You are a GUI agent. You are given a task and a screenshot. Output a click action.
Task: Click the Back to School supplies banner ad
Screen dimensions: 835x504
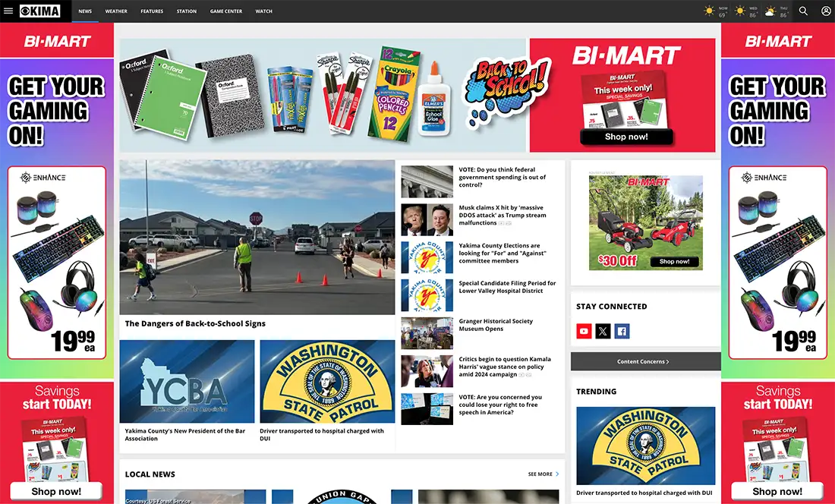417,96
